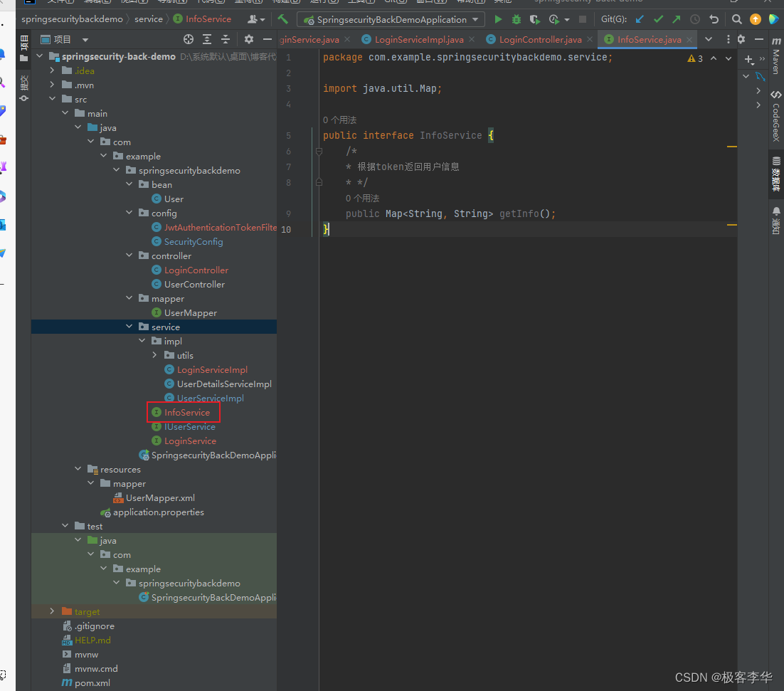Toggle the 项目 project tool window stripe

(23, 50)
